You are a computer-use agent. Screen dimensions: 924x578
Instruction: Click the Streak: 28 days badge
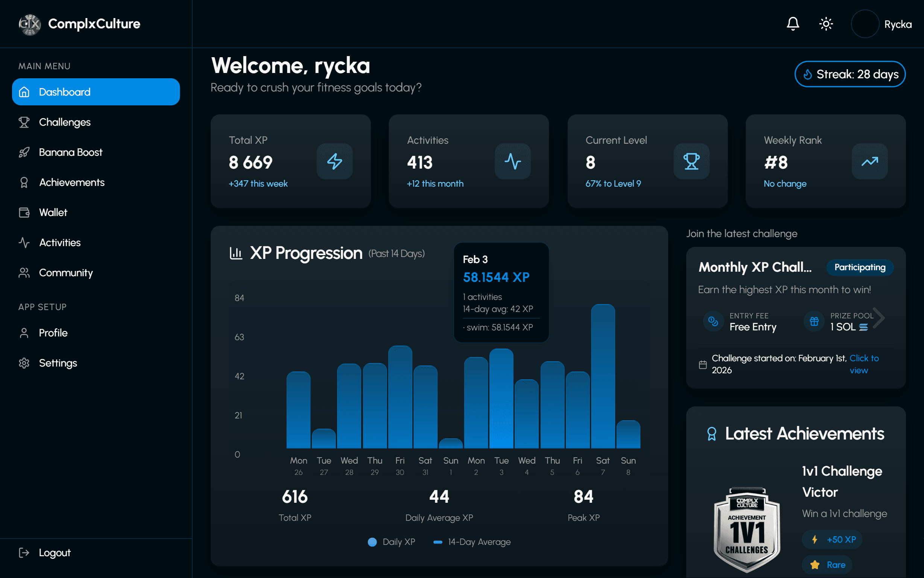[x=850, y=74]
